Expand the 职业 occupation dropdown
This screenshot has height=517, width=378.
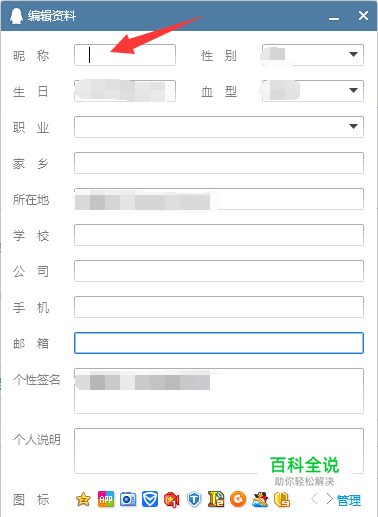[x=219, y=127]
